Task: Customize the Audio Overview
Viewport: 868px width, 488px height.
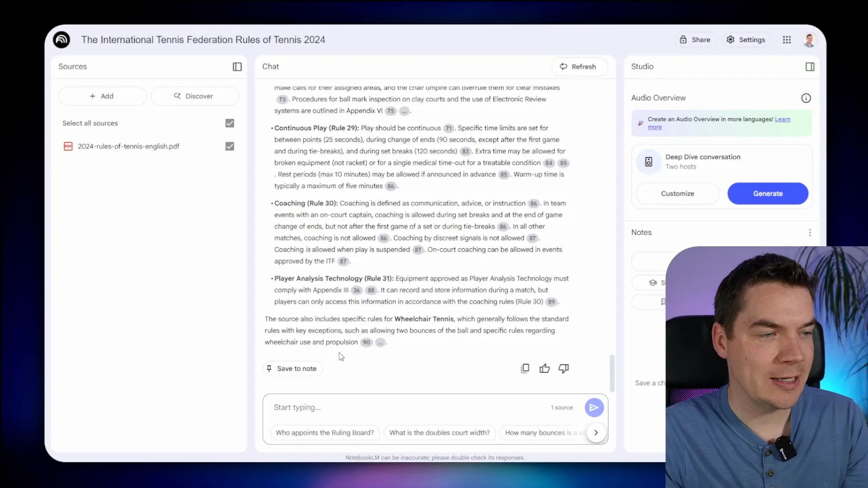Action: pos(678,193)
